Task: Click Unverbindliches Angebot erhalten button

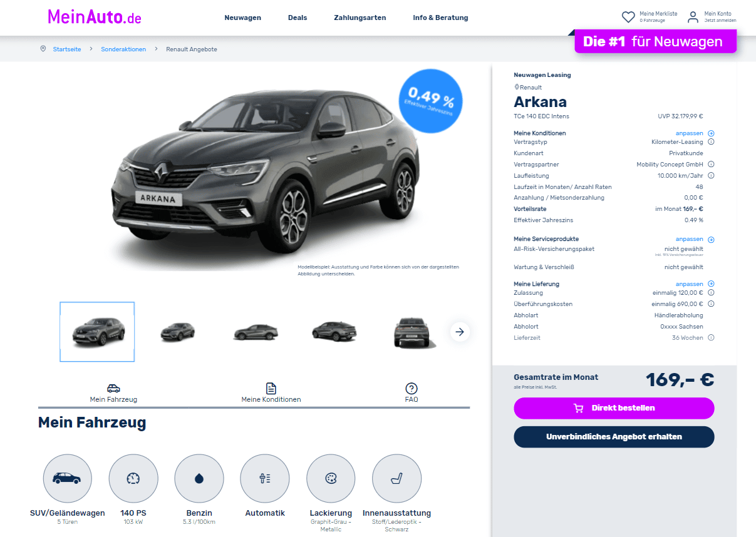Action: (614, 437)
